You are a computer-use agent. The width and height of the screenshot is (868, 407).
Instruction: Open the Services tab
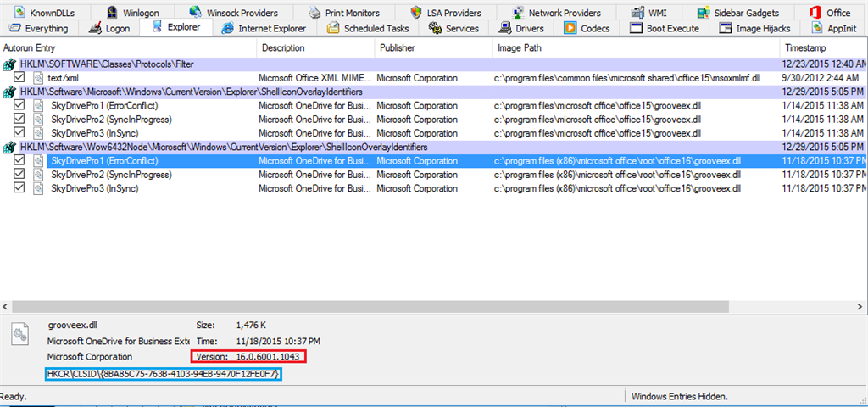[454, 28]
